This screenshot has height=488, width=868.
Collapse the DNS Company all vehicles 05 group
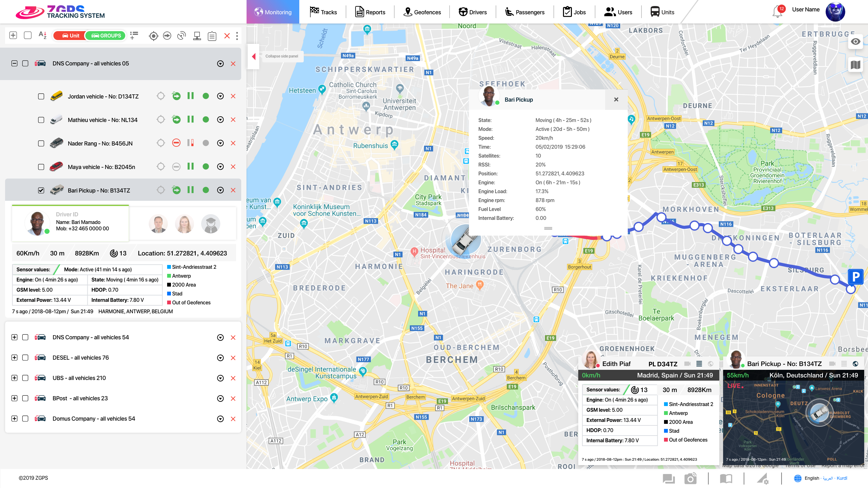tap(14, 63)
